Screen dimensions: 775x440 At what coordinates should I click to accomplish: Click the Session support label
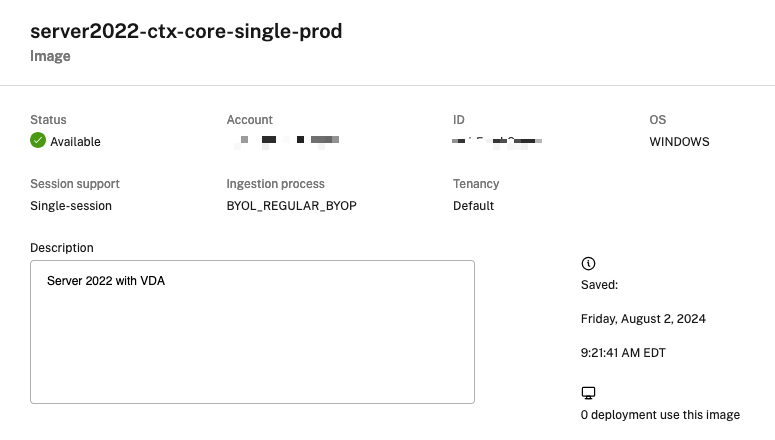pos(75,184)
